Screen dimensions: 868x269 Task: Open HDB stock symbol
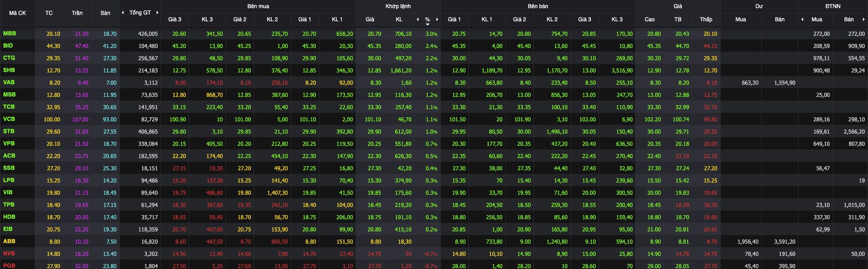[x=9, y=217]
